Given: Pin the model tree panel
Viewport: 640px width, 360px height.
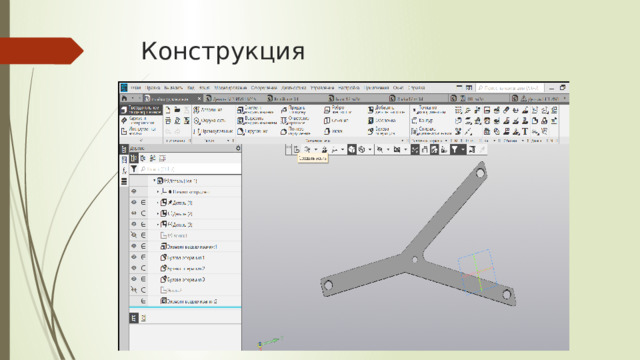Looking at the screenshot, I should point(238,148).
